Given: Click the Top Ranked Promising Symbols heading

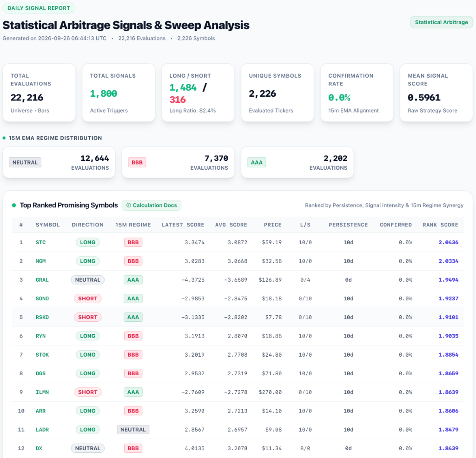Looking at the screenshot, I should 69,206.
